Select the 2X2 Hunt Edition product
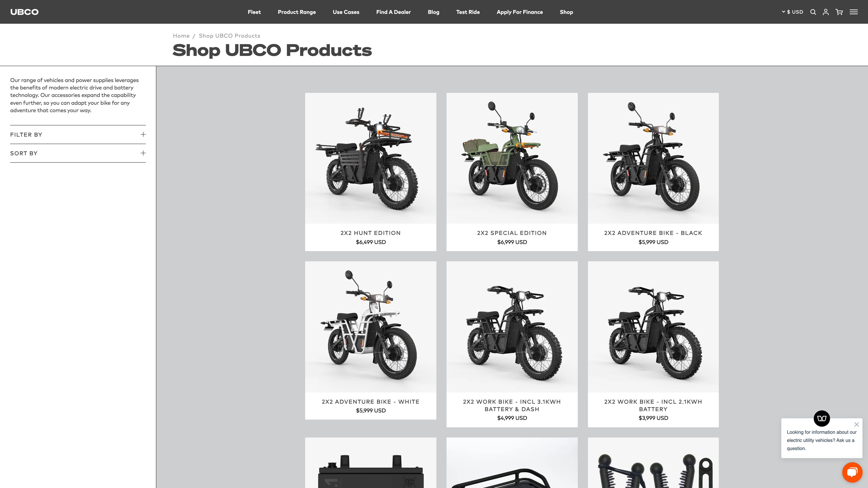Screen dimensions: 868x488 [x=370, y=172]
